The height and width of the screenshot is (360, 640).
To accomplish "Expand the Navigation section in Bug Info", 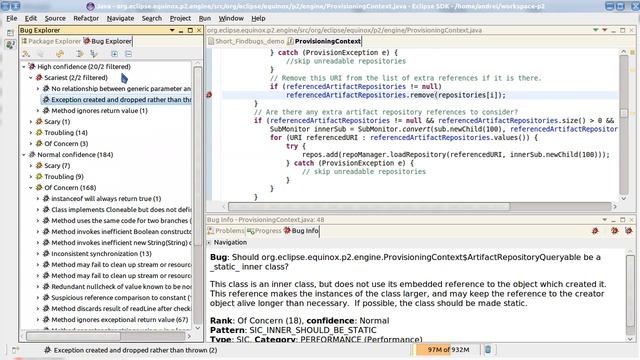I will coord(209,242).
